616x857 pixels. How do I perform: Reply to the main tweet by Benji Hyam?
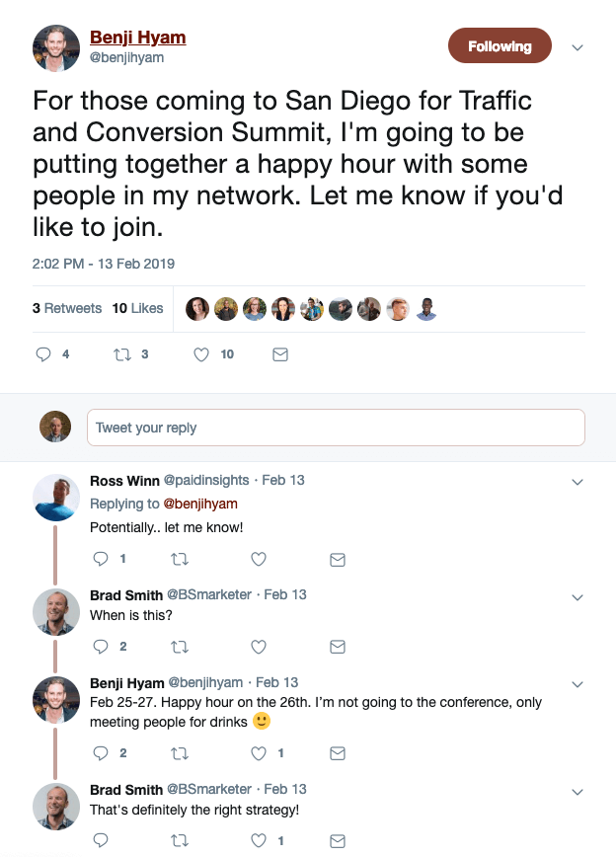click(43, 354)
